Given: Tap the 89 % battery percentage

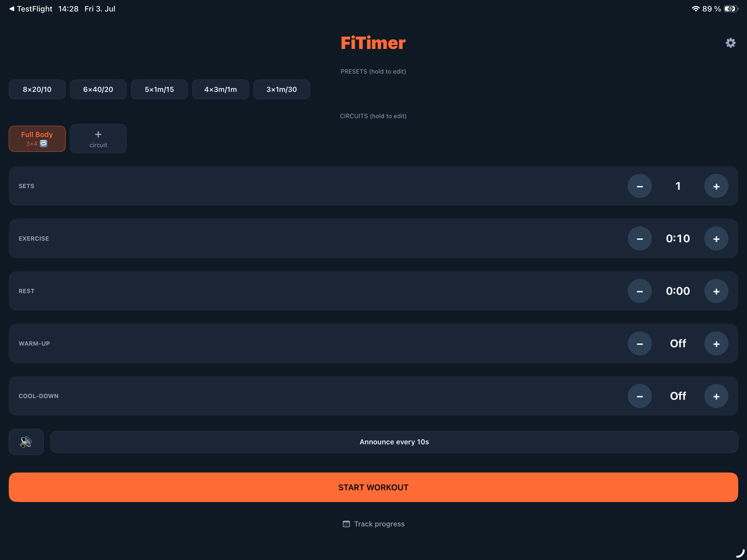Looking at the screenshot, I should (711, 9).
